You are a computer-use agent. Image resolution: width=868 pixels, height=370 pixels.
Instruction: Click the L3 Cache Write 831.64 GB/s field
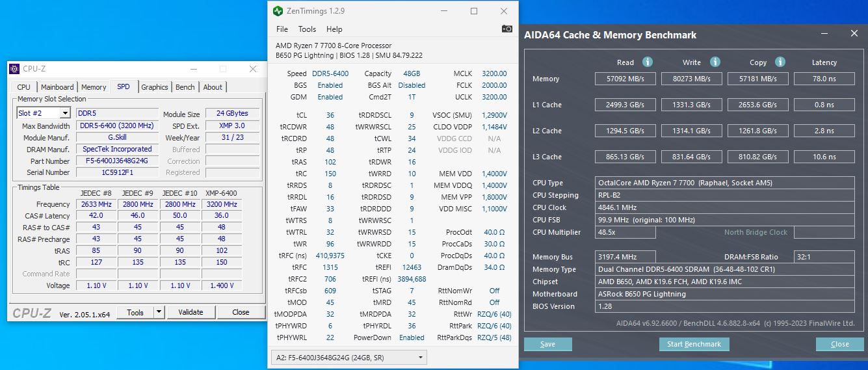tap(692, 157)
